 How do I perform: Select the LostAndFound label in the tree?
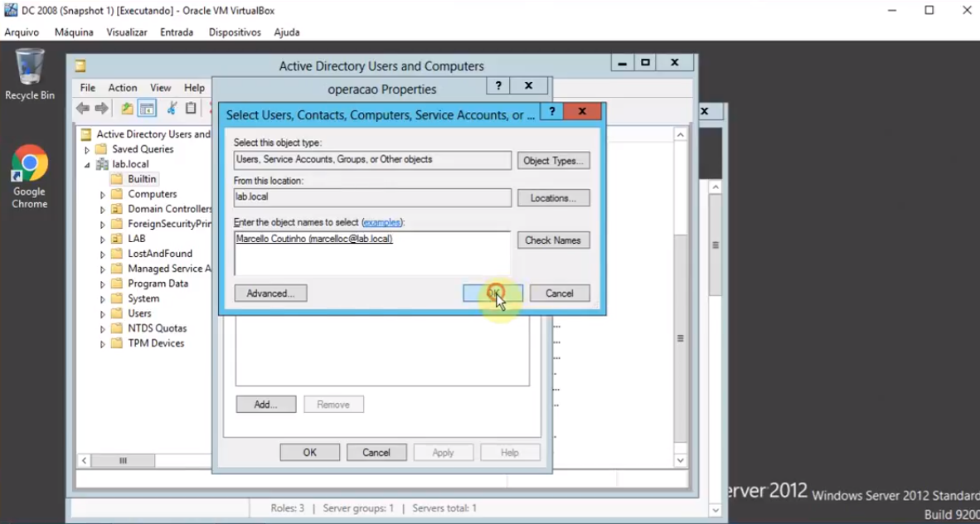tap(160, 254)
